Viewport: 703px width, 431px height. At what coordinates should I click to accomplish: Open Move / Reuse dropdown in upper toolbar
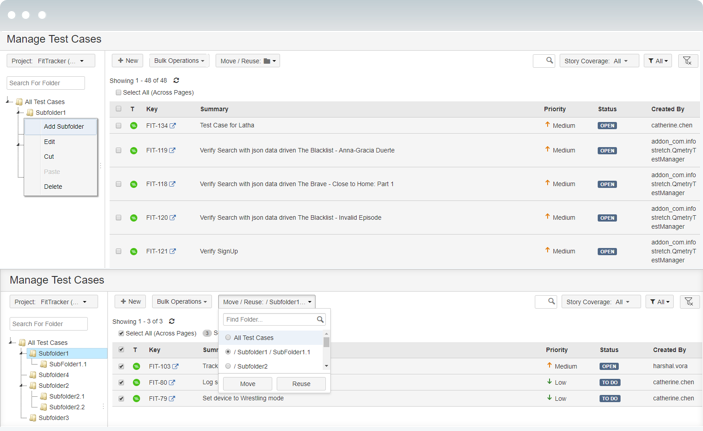[247, 61]
